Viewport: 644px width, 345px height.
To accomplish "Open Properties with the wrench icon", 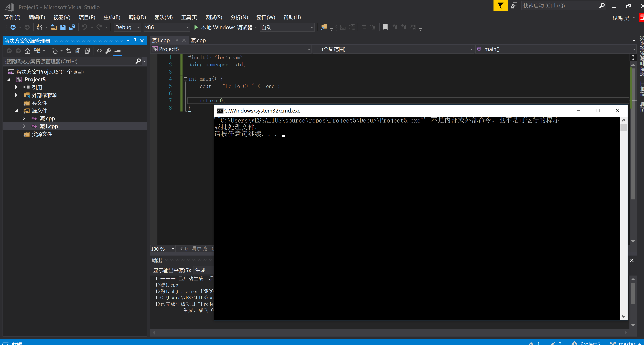I will coord(108,51).
